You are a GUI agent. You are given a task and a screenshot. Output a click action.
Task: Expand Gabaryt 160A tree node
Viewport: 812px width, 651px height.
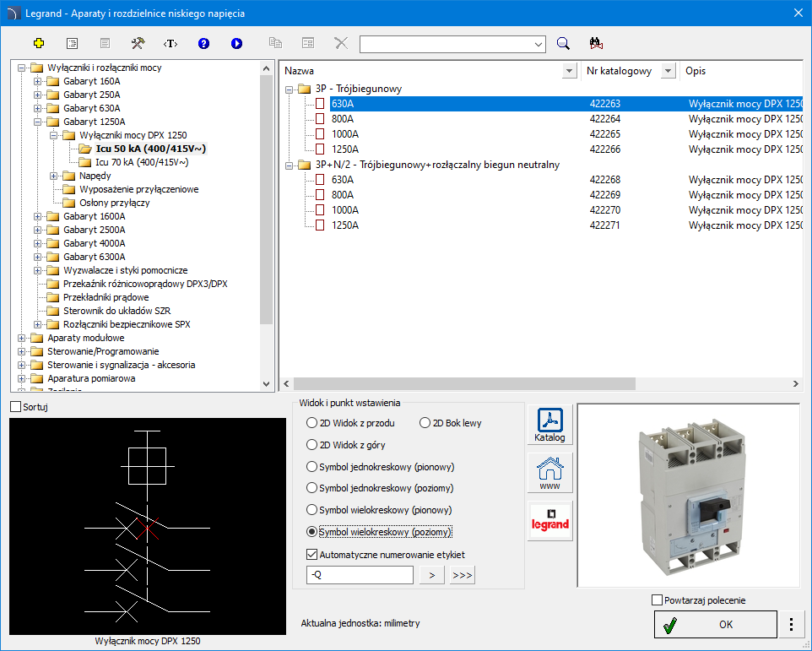pos(37,81)
